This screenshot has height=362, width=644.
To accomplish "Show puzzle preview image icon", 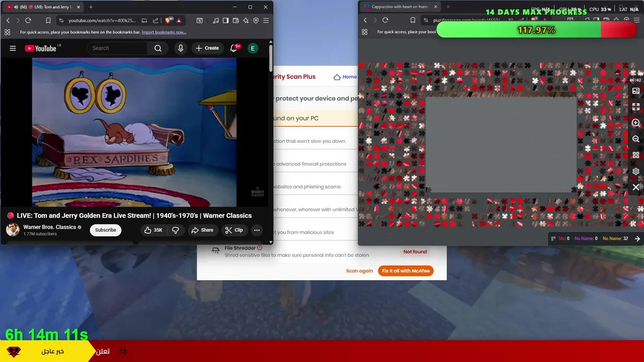I will (636, 91).
